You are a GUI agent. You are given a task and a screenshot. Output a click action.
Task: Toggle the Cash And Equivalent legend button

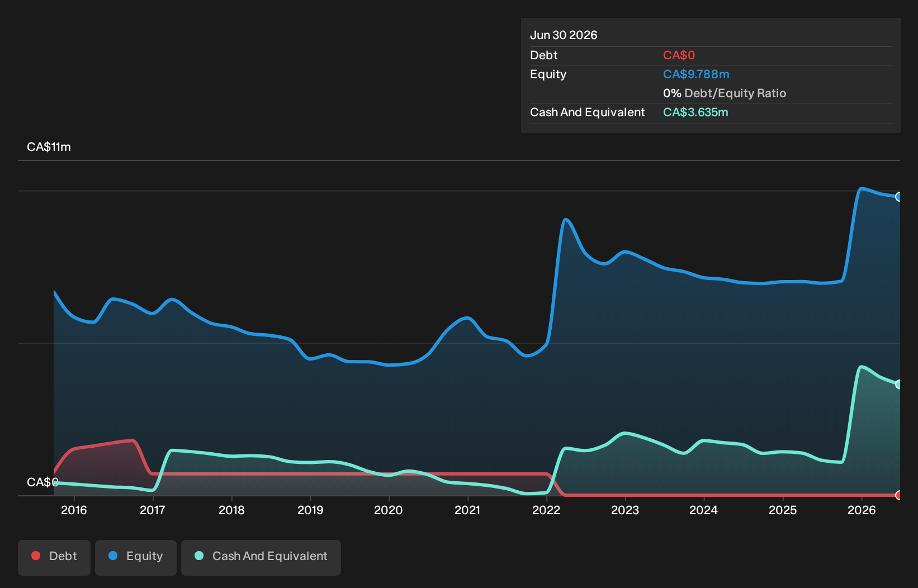[261, 557]
